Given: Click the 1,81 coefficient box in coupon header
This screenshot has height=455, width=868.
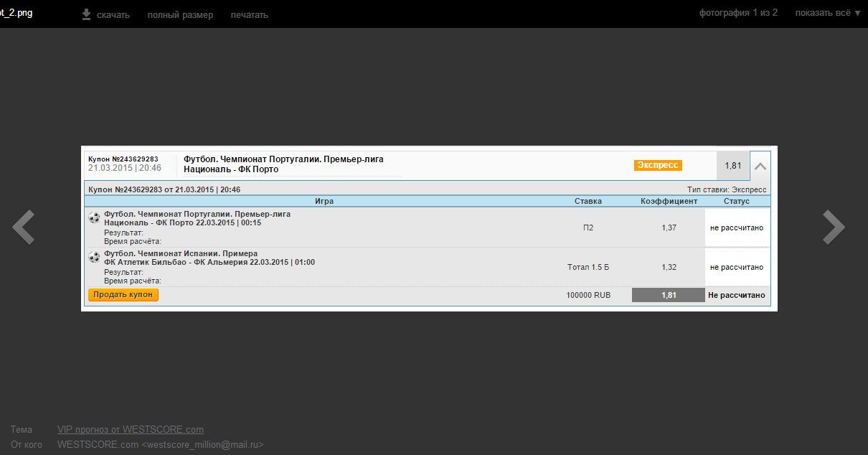Looking at the screenshot, I should (732, 166).
